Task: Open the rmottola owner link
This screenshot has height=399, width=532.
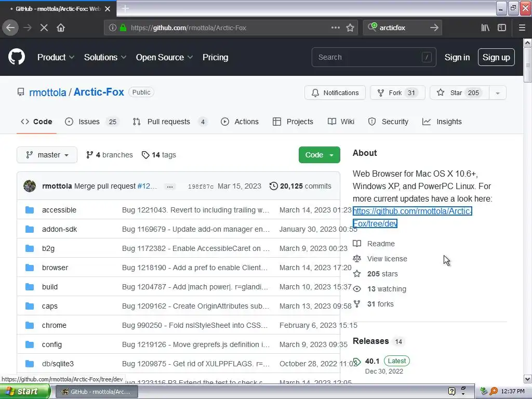Action: pos(47,92)
